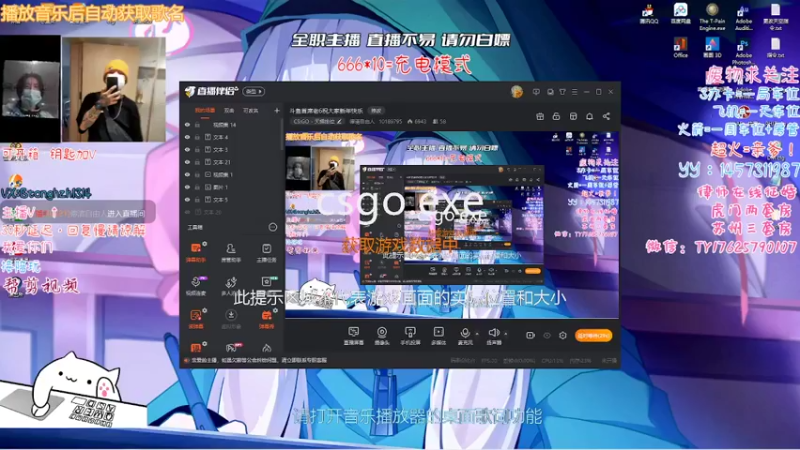Toggle the lock on the 文本 4 source
This screenshot has height=450, width=800.
197,137
